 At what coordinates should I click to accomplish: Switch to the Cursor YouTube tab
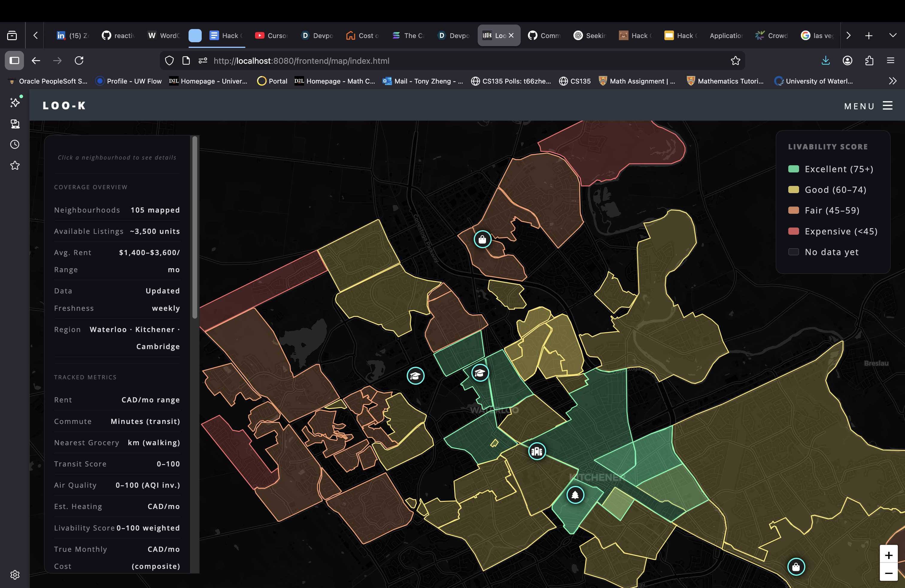(271, 35)
